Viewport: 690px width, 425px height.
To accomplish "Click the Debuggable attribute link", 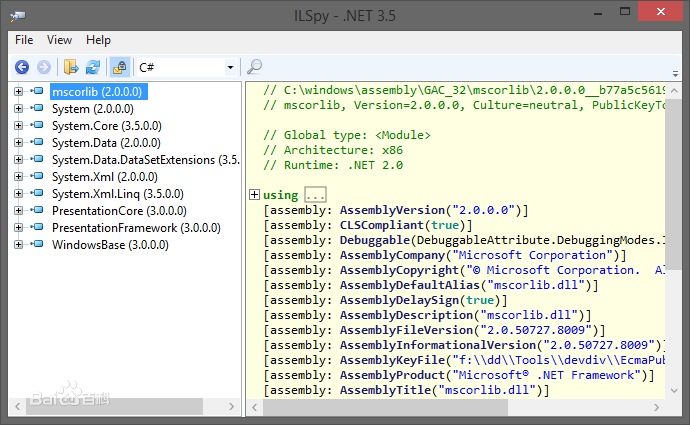I will click(374, 240).
